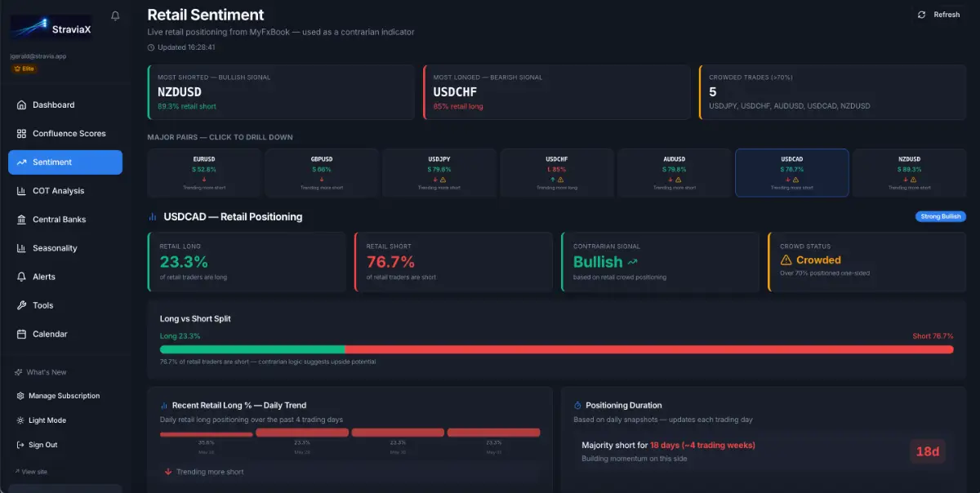Screen dimensions: 980x493
Task: Click the Positioning Duration clock icon
Action: point(577,405)
